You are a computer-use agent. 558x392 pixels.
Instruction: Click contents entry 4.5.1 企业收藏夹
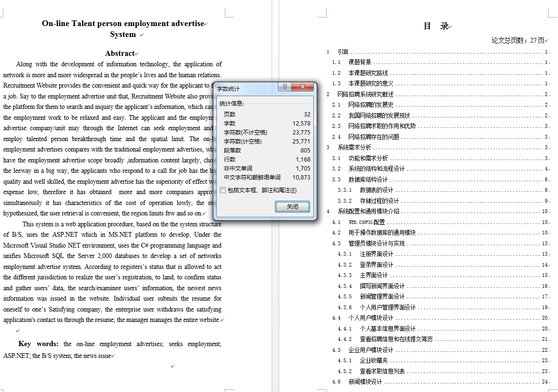[444, 360]
